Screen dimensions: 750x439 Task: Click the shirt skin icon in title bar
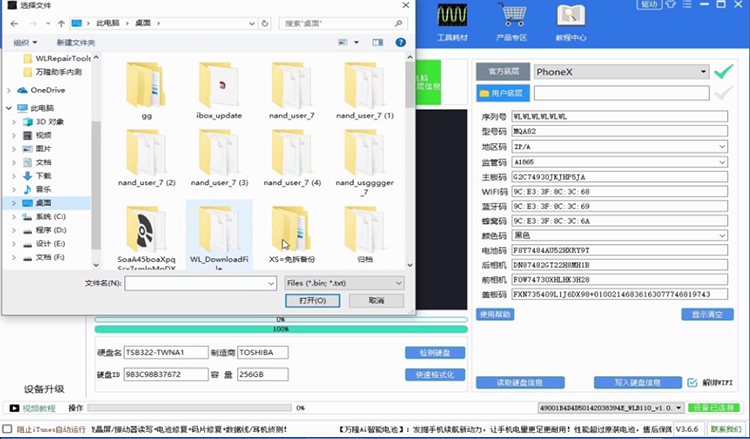coord(671,4)
